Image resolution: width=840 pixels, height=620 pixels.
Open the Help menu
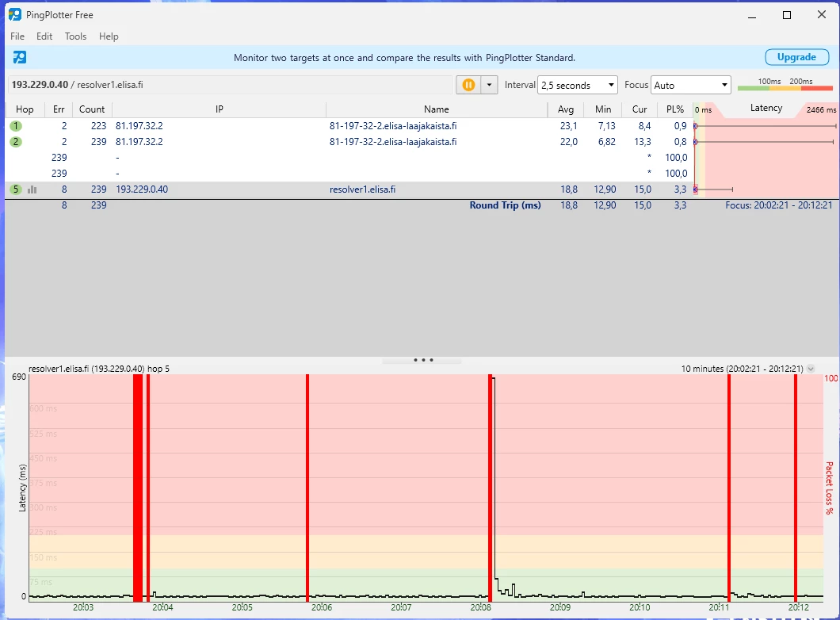click(109, 36)
